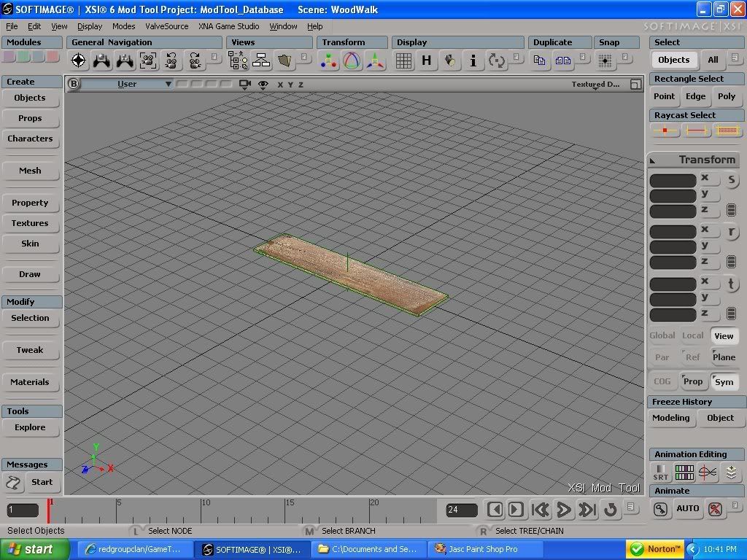Collapse the Transform panel triangle
Image resolution: width=747 pixels, height=560 pixels.
(x=653, y=161)
